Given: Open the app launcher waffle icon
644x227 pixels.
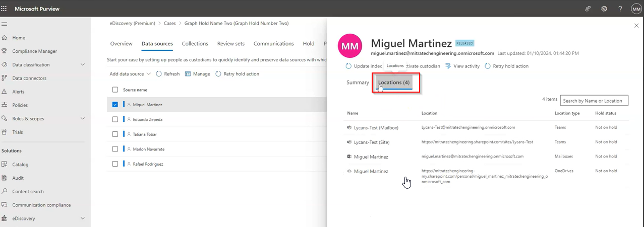Looking at the screenshot, I should pyautogui.click(x=5, y=9).
